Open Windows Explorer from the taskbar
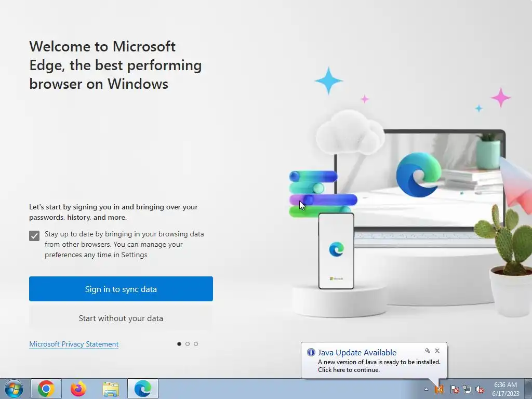The image size is (532, 399). pos(111,389)
